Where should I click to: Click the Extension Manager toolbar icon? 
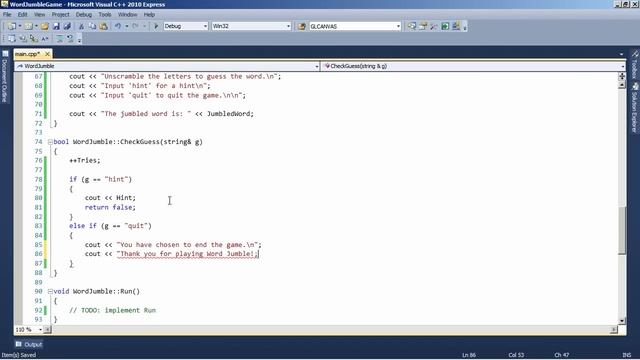pos(456,26)
